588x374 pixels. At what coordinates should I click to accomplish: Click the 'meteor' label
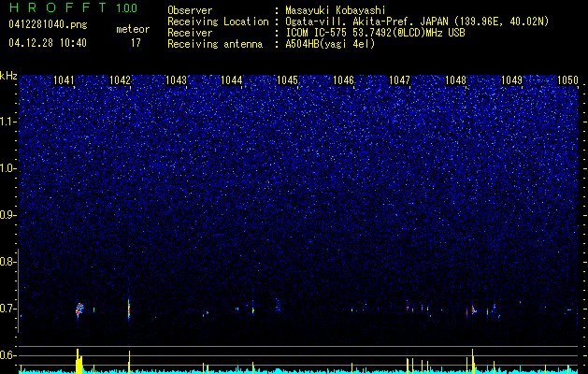click(133, 29)
